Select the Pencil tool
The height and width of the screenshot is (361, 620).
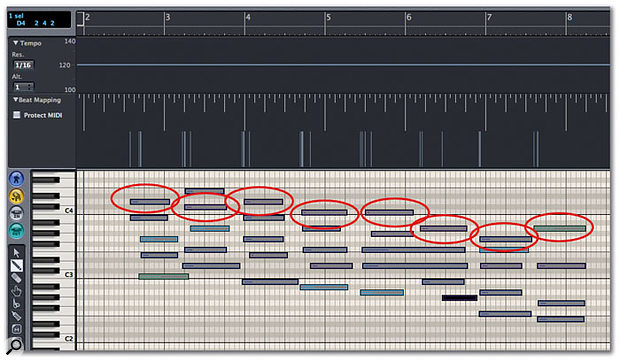pyautogui.click(x=16, y=265)
